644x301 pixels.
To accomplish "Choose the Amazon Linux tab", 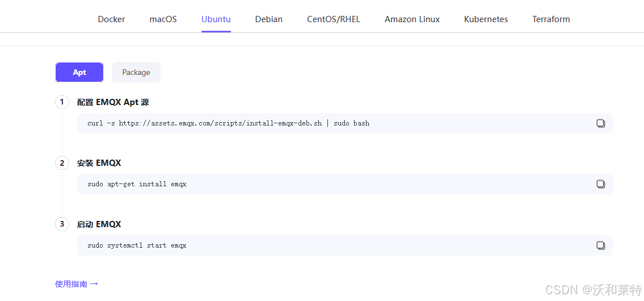I will point(412,19).
